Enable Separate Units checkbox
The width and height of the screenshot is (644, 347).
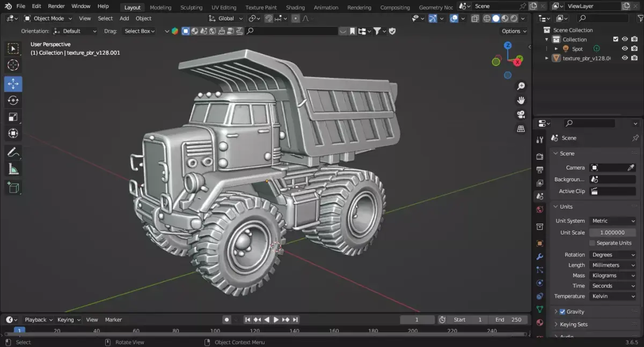592,243
